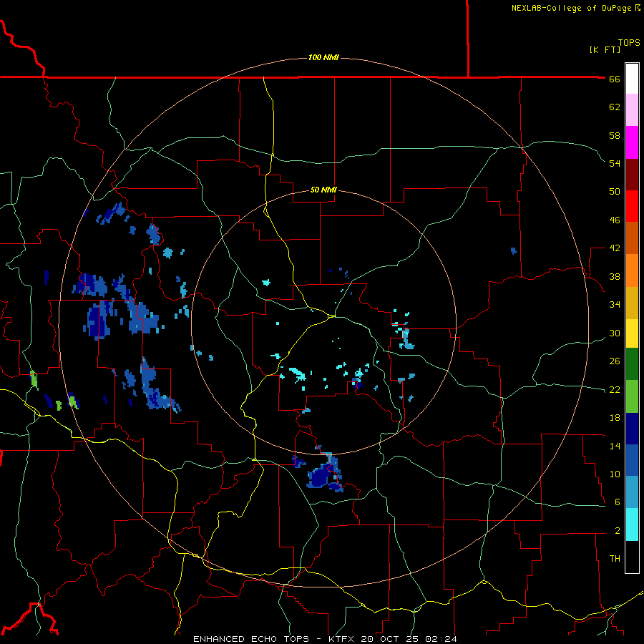Select the 50 NMI range ring label
The image size is (644, 644).
323,190
